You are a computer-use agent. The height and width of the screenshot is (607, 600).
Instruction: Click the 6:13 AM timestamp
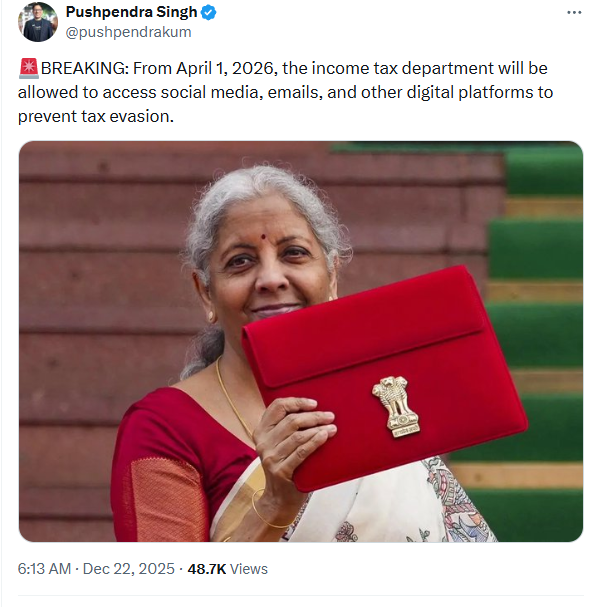(44, 568)
